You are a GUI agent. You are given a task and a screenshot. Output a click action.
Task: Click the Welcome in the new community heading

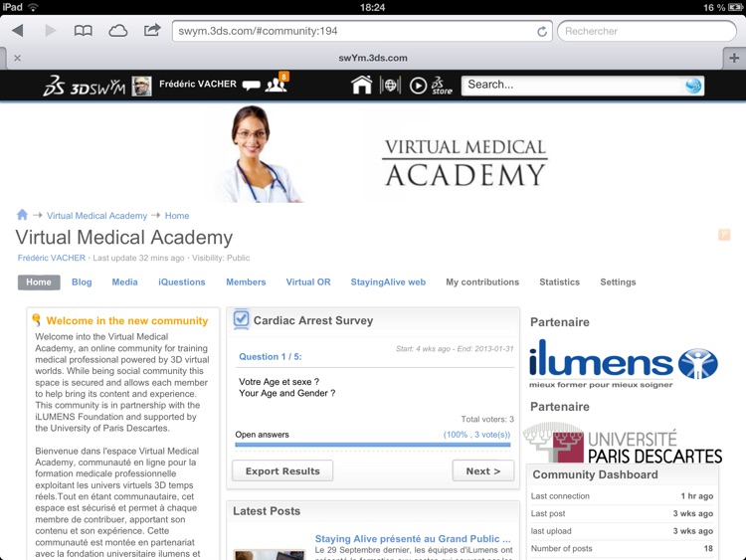click(127, 320)
